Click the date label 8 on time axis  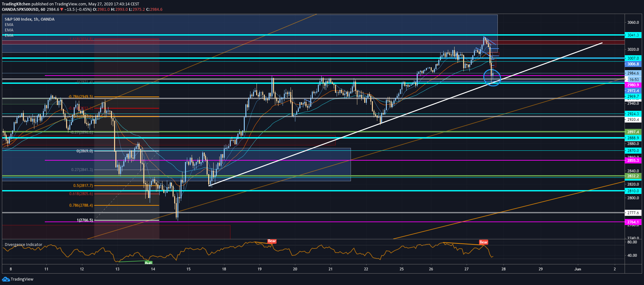(x=11, y=269)
